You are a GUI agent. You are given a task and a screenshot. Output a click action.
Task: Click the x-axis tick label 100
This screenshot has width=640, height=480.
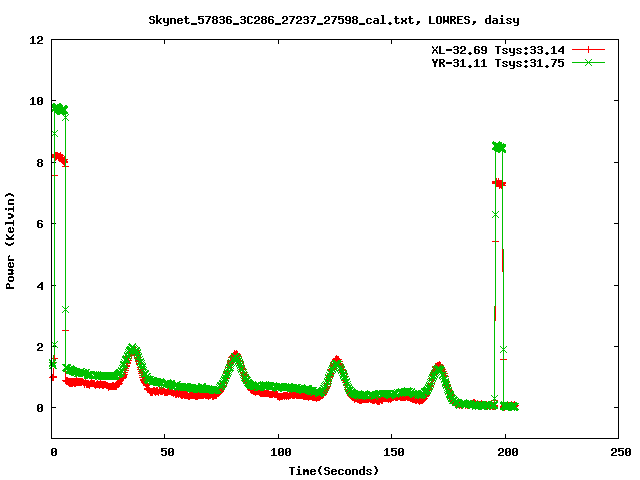pos(281,452)
